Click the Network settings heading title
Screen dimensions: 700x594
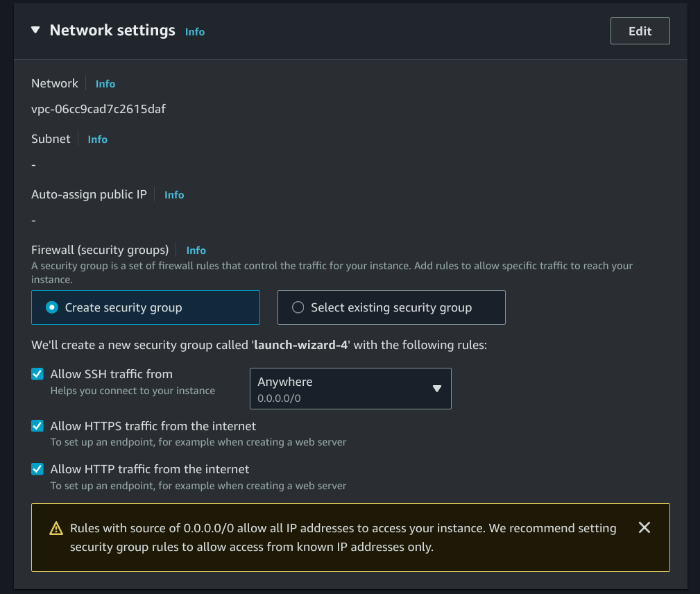tap(112, 31)
